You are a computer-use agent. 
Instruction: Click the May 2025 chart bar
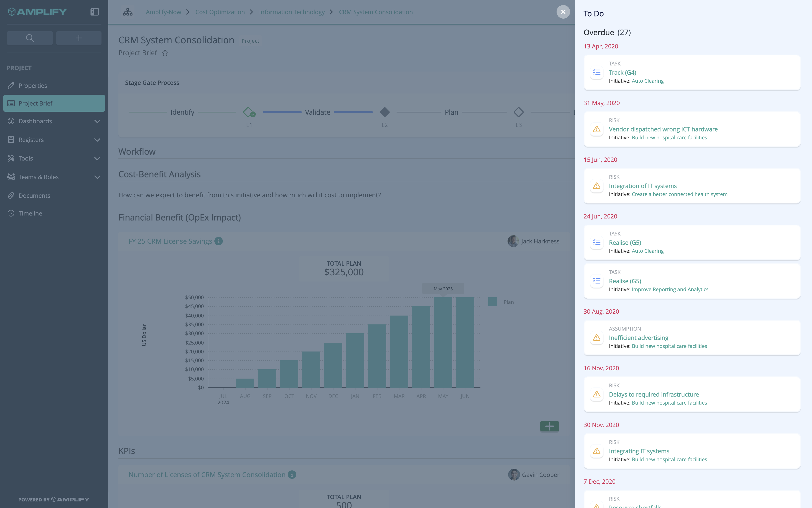click(443, 342)
